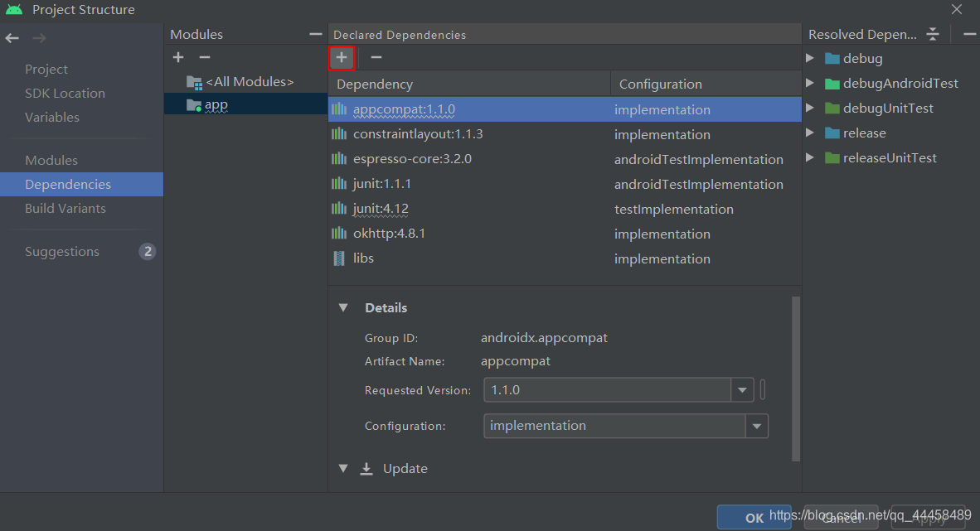Click the add dependency plus button
This screenshot has width=980, height=531.
point(342,57)
